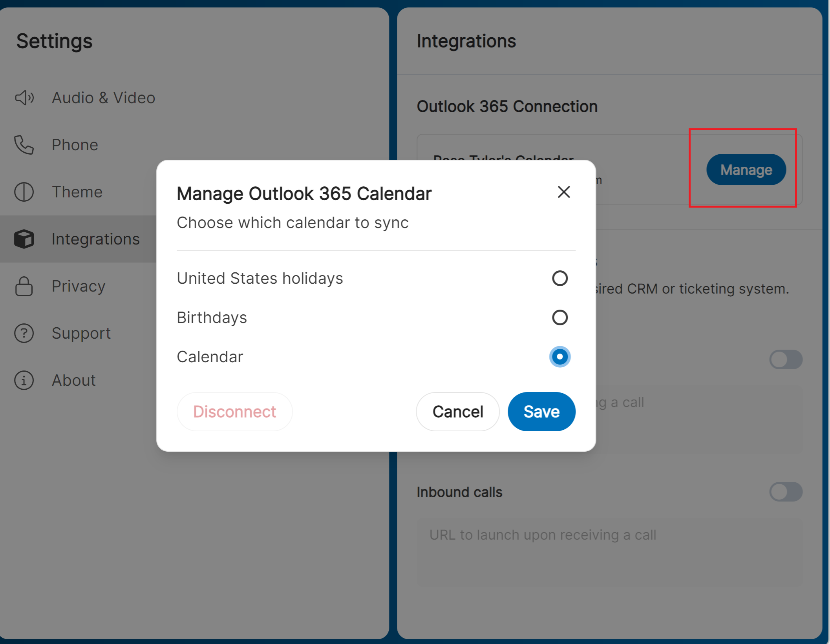Toggle the Inbound calls switch
830x644 pixels.
(786, 492)
